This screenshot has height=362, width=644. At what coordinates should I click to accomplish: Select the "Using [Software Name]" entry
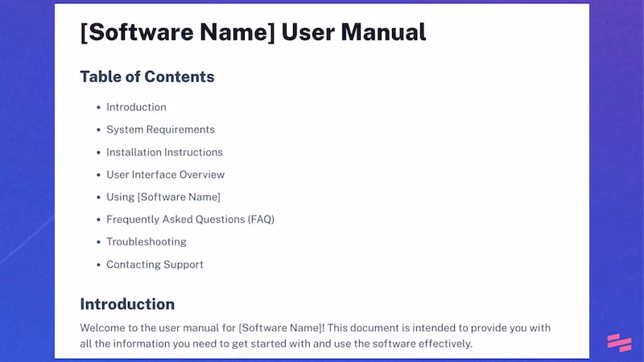pyautogui.click(x=163, y=197)
